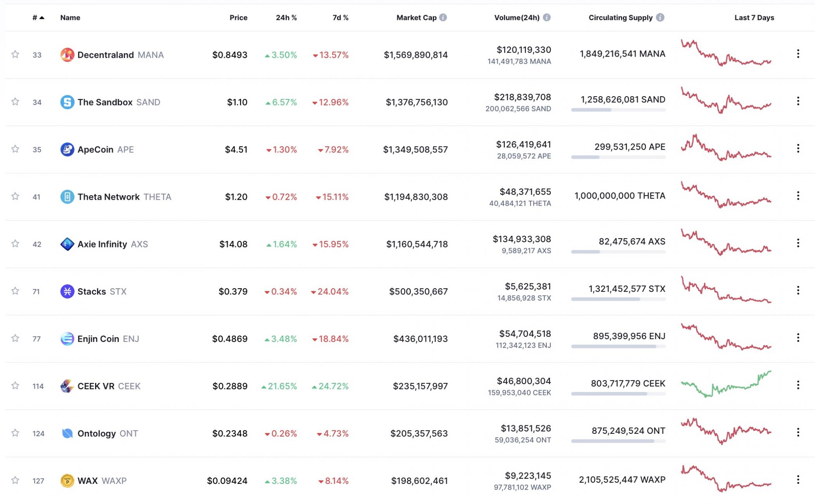Open CEEK VR row options menu
The image size is (815, 504).
[x=798, y=385]
